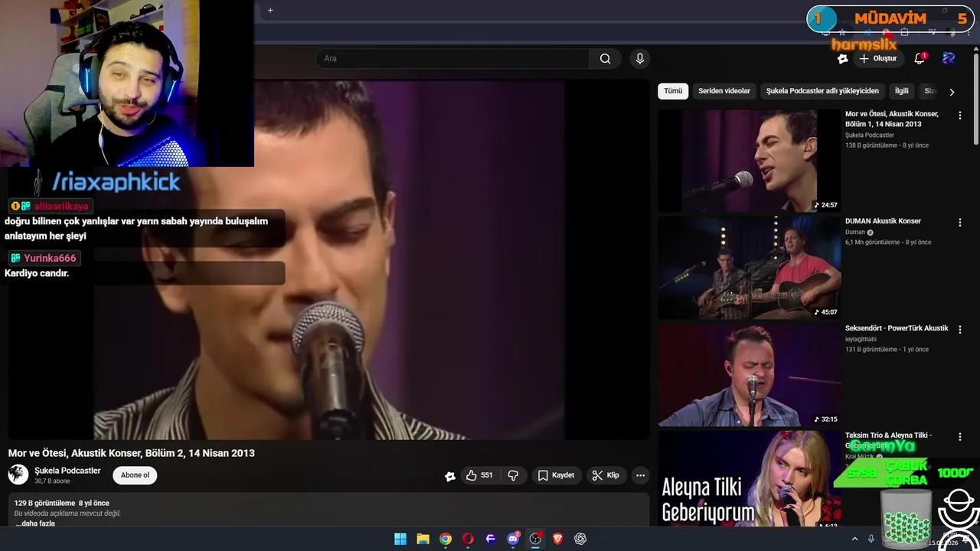
Task: Click the star icon left of the like button
Action: (x=450, y=476)
